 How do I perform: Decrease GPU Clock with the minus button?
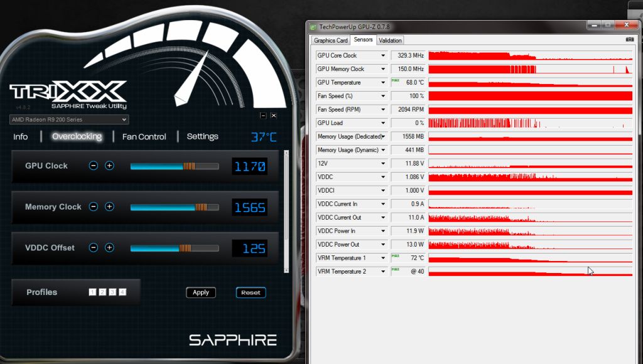(x=94, y=166)
